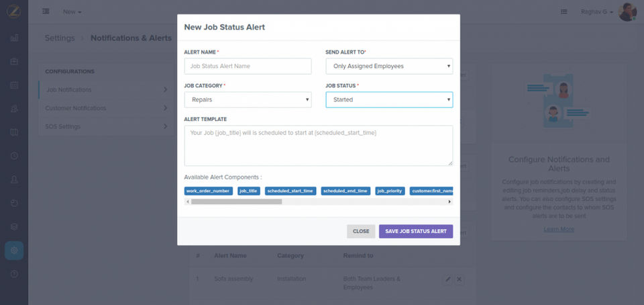644x305 pixels.
Task: Click the Alert Name input field
Action: tap(248, 66)
